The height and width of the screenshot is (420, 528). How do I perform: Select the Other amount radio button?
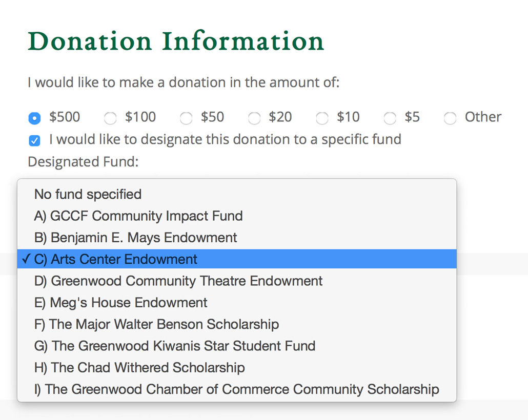(450, 118)
